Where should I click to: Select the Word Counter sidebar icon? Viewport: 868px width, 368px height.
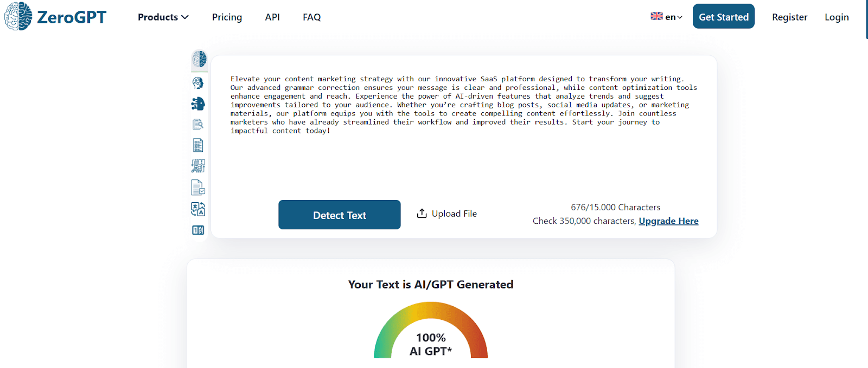(198, 230)
